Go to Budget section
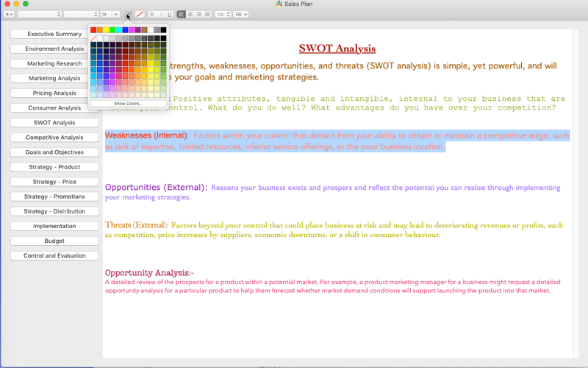The height and width of the screenshot is (368, 588). (54, 241)
